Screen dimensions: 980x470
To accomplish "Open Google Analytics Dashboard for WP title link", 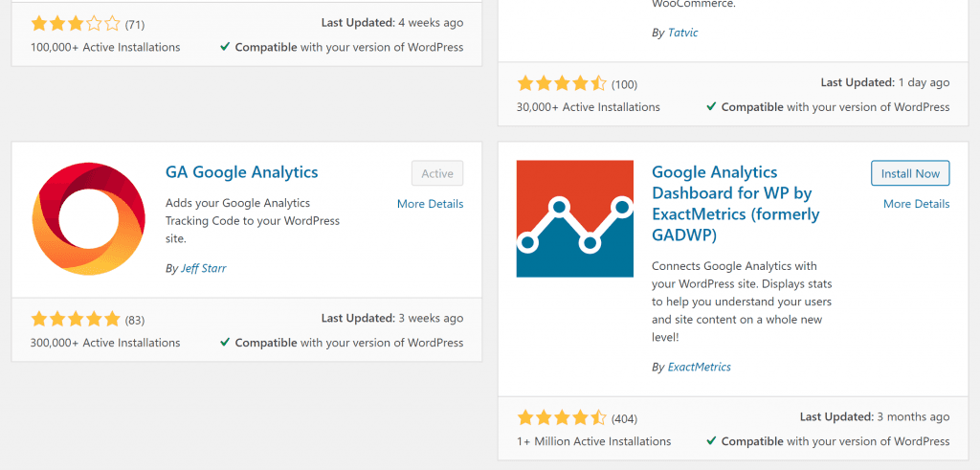I will (736, 204).
